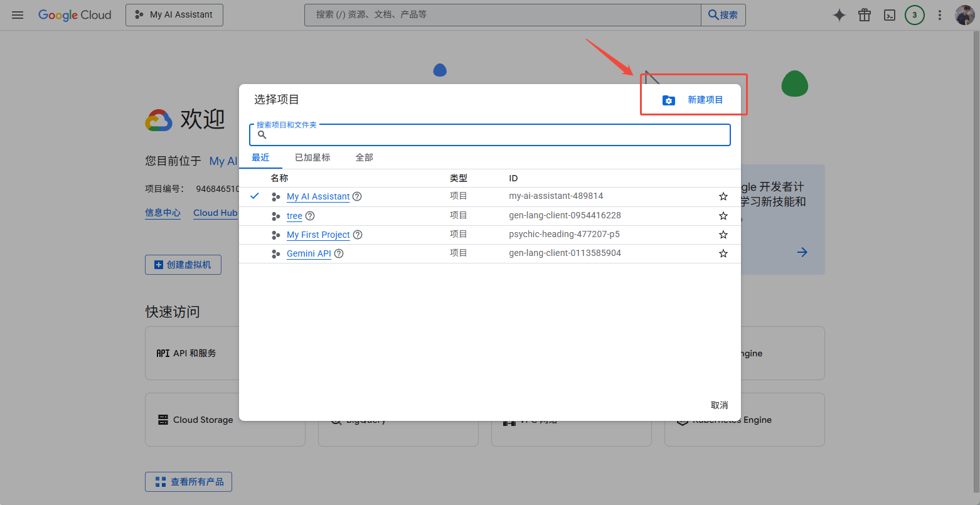Open the Gemini sparkle assistant icon

839,15
